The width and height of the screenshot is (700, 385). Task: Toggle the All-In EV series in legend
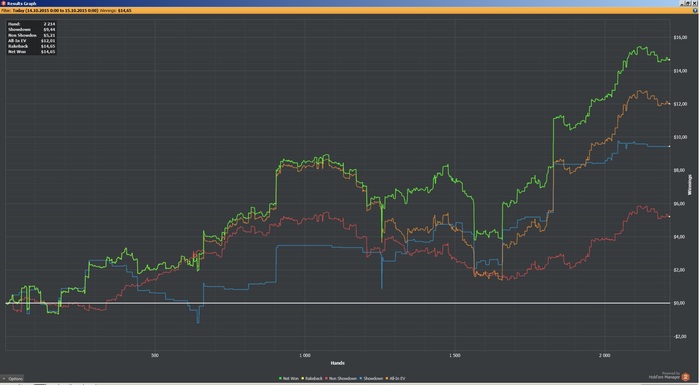(x=396, y=379)
